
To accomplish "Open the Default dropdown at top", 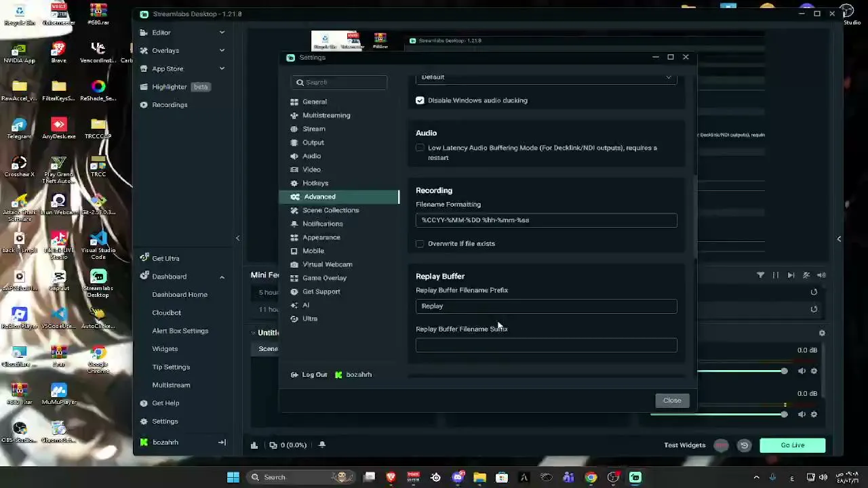I will 546,77.
